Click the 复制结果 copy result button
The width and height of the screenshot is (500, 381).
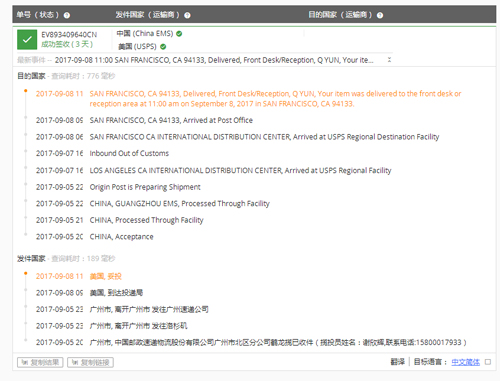click(40, 362)
